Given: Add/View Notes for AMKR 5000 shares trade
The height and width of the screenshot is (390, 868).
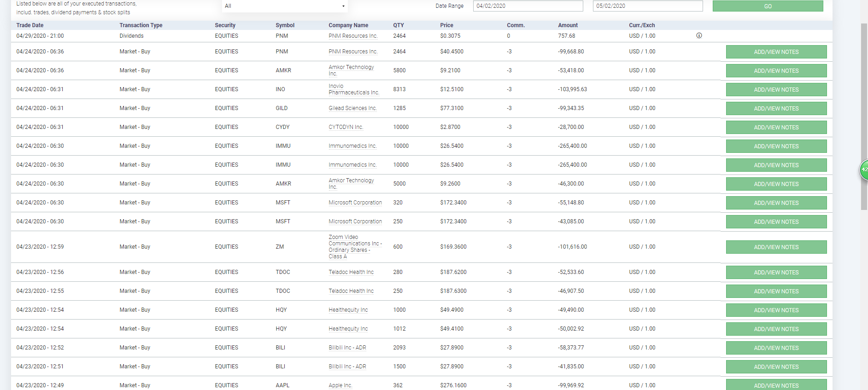Looking at the screenshot, I should 776,184.
